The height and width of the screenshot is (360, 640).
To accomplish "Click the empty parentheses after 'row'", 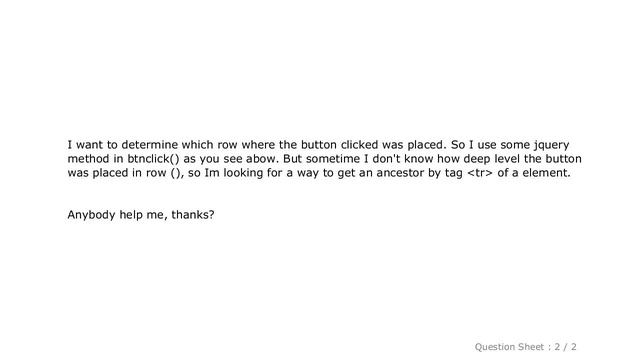I will click(x=175, y=173).
